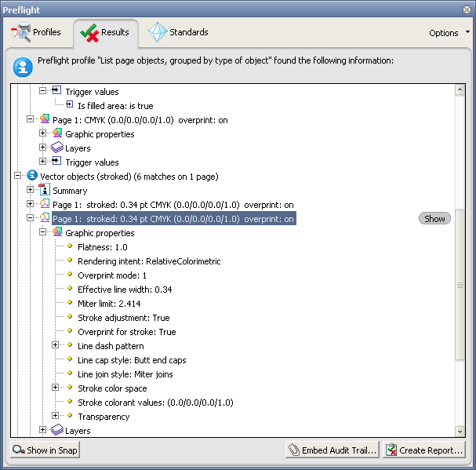The height and width of the screenshot is (470, 476).
Task: Switch to the Results tab
Action: pyautogui.click(x=105, y=32)
